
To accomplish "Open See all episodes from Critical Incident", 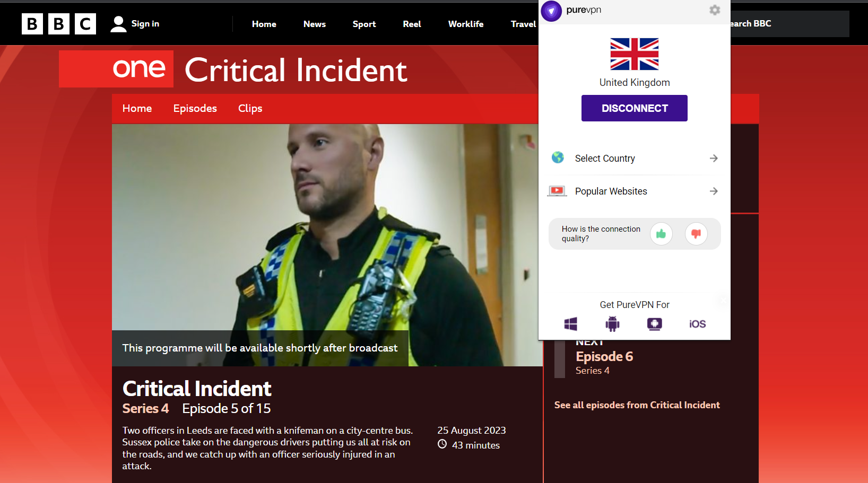I will pyautogui.click(x=637, y=405).
